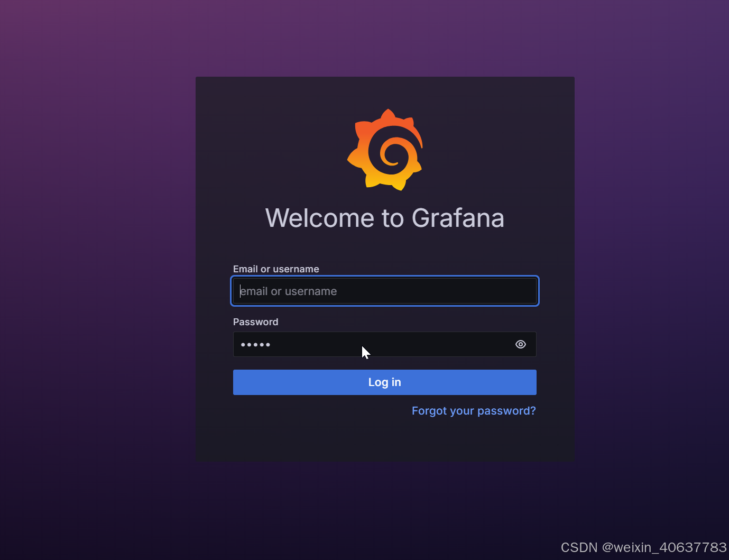The height and width of the screenshot is (560, 729).
Task: Click the weixin_40637783 username text
Action: click(663, 547)
